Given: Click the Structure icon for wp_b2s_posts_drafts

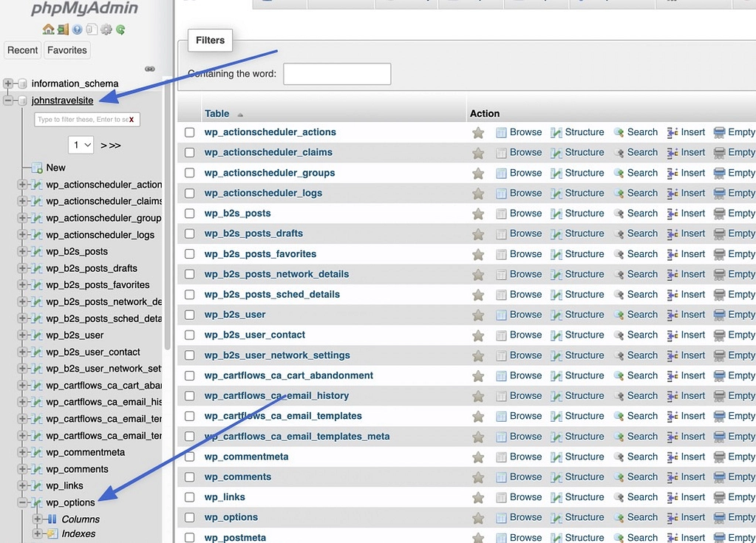Looking at the screenshot, I should [556, 233].
